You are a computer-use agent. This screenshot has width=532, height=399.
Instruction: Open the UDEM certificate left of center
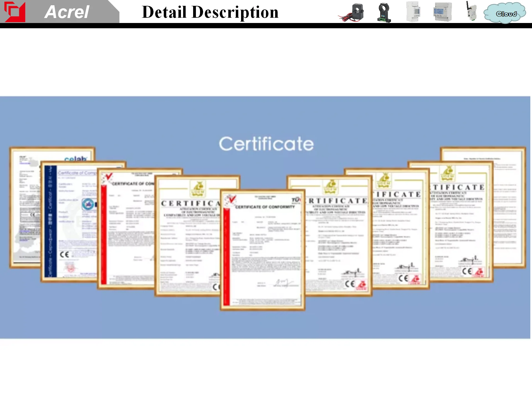[188, 236]
